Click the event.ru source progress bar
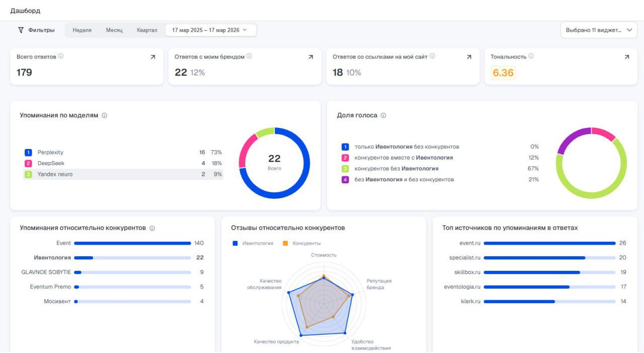Screen dimensions: 644x353 (549, 243)
